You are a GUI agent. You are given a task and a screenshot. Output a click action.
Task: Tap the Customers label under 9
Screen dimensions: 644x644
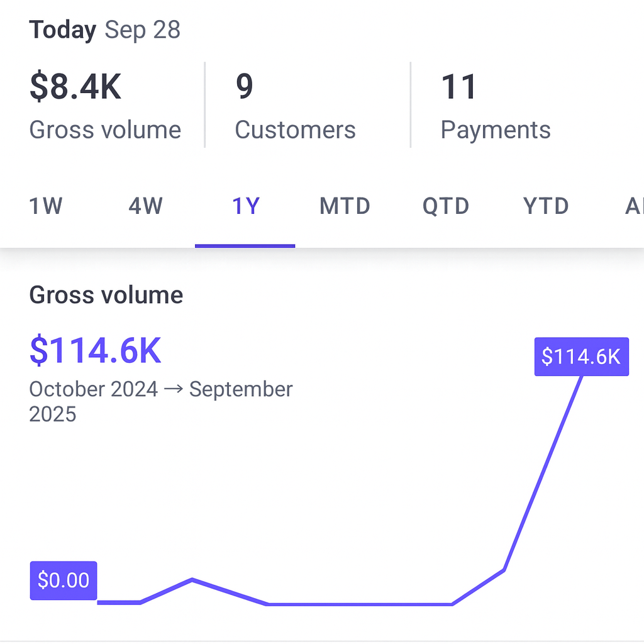[295, 130]
